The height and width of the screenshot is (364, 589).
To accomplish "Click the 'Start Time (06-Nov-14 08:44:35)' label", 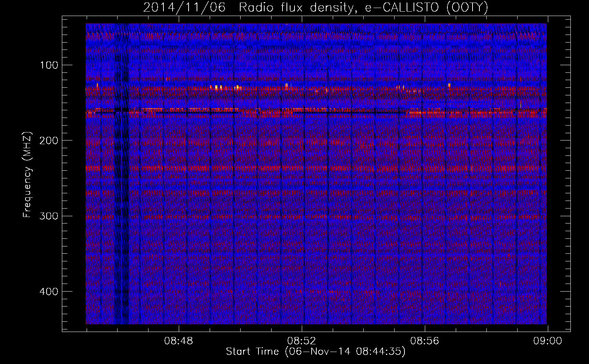I will (x=316, y=352).
